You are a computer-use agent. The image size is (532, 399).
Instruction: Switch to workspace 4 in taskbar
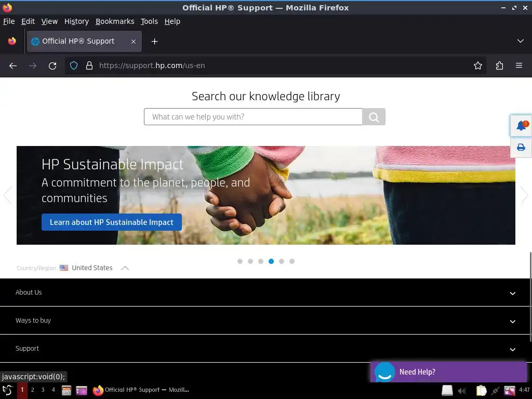pos(54,390)
